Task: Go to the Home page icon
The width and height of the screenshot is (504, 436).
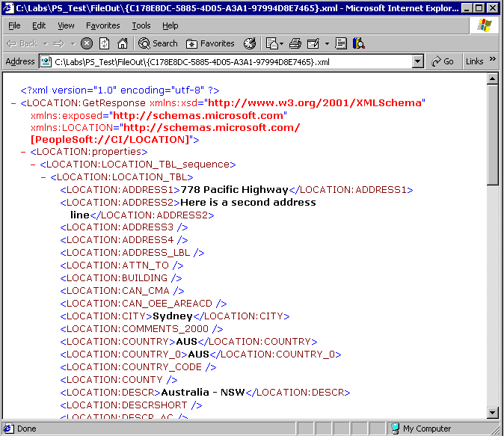Action: point(123,43)
